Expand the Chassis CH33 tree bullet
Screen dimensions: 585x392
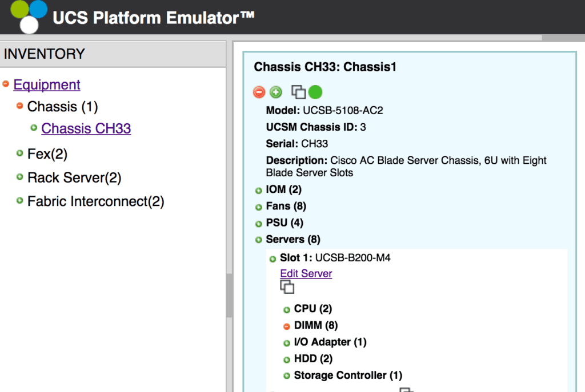(34, 128)
